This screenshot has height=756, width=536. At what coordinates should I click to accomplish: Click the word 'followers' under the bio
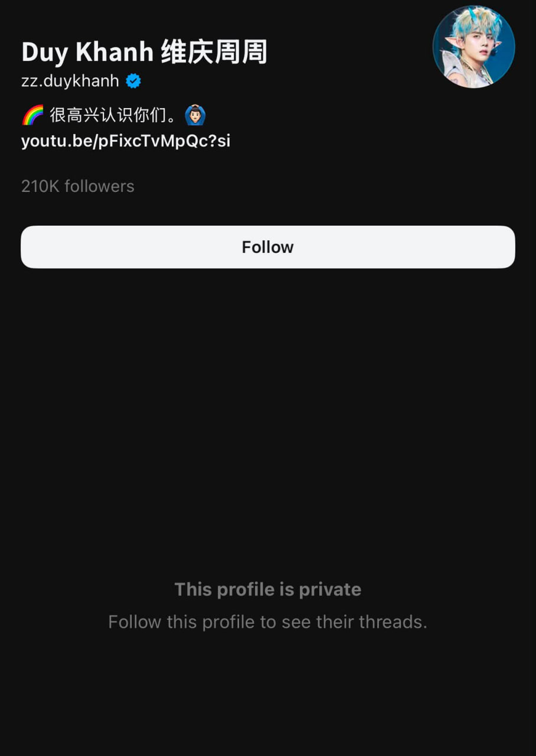click(99, 186)
